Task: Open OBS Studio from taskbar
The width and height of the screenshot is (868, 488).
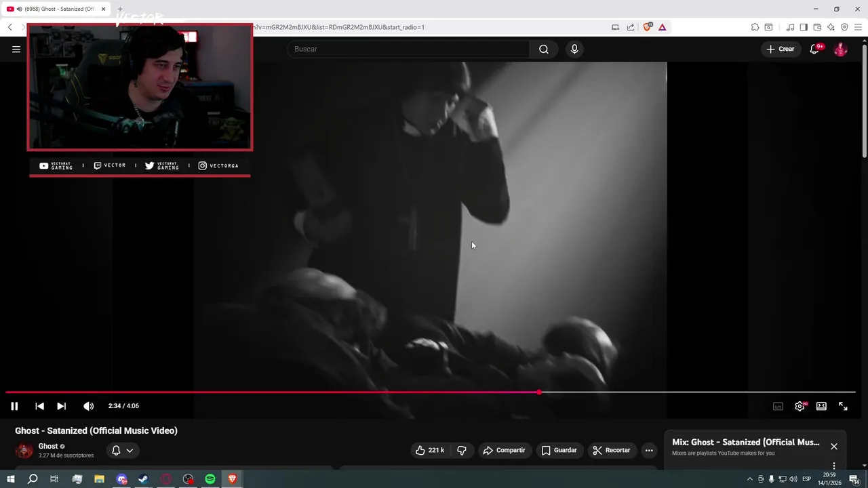Action: coord(188,479)
